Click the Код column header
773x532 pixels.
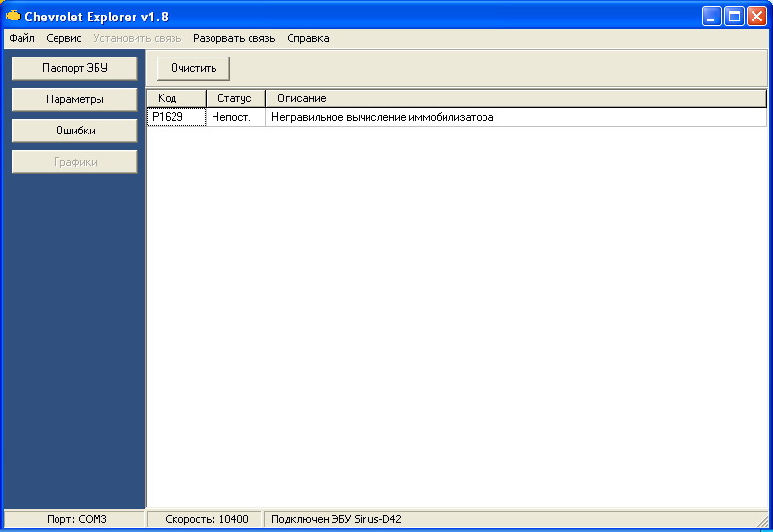[176, 98]
